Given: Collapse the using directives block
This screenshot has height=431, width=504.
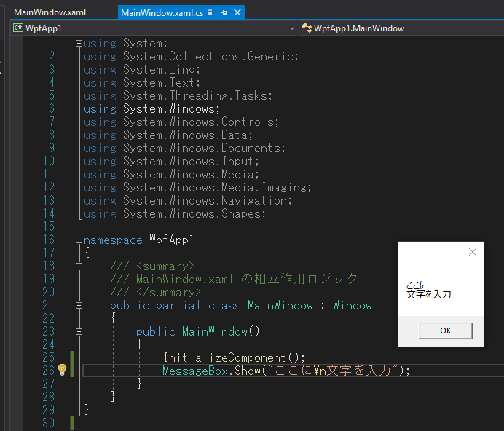Looking at the screenshot, I should click(x=79, y=43).
